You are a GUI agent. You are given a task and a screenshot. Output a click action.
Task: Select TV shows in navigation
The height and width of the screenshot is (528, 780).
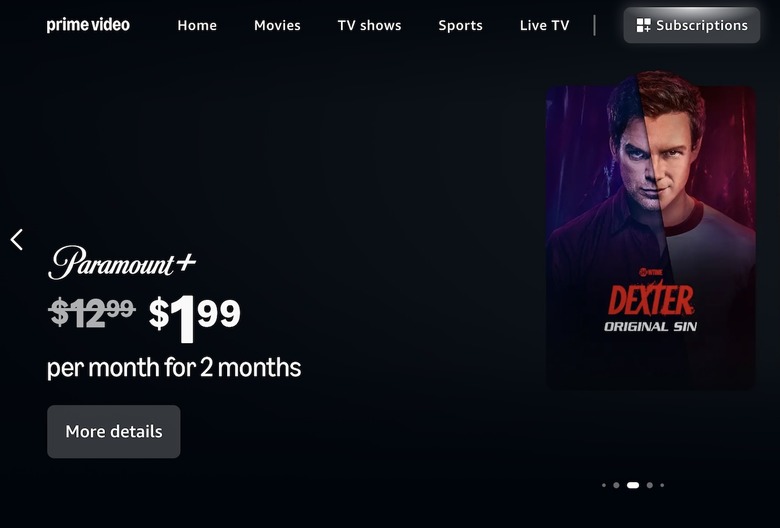point(369,25)
